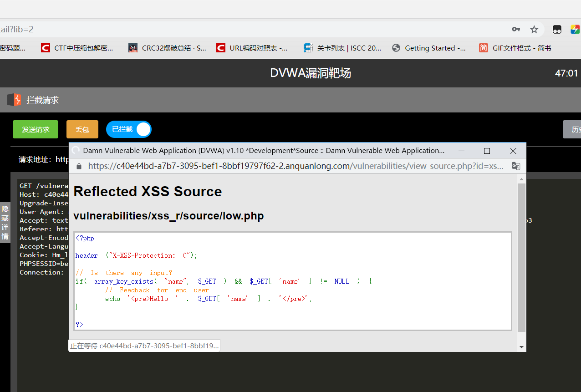Click the Referer request header line
Image resolution: width=581 pixels, height=392 pixels.
pyautogui.click(x=44, y=229)
